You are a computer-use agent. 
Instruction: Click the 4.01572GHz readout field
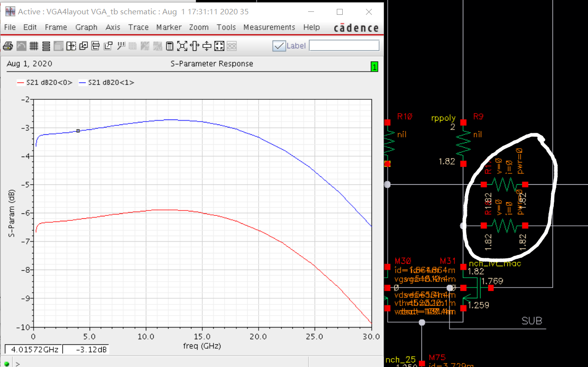(x=33, y=349)
